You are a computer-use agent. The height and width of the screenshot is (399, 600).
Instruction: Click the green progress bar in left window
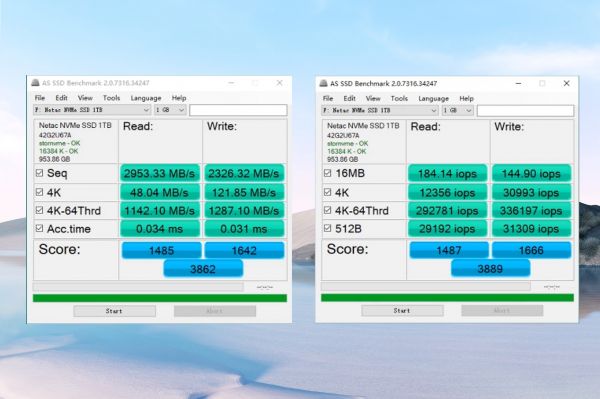tap(160, 298)
